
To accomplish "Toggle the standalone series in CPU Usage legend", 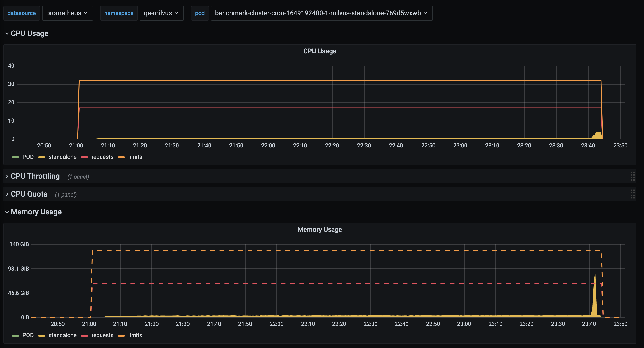I will pos(62,157).
